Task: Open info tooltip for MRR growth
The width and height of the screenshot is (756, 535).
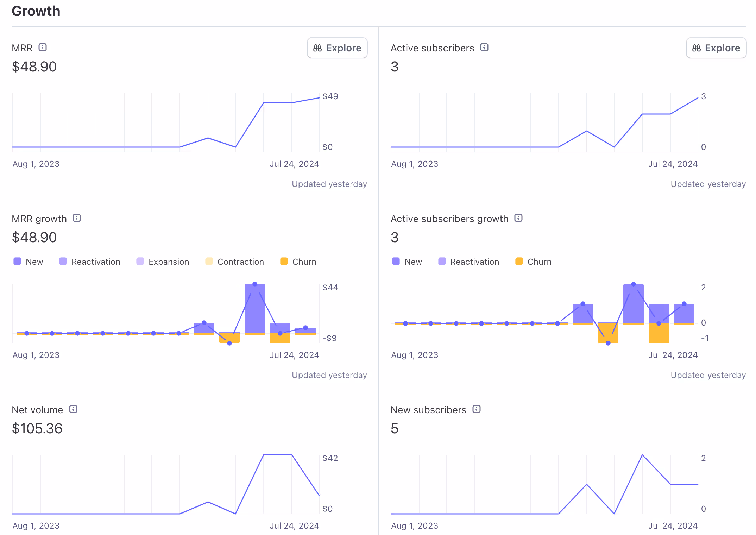Action: [77, 218]
